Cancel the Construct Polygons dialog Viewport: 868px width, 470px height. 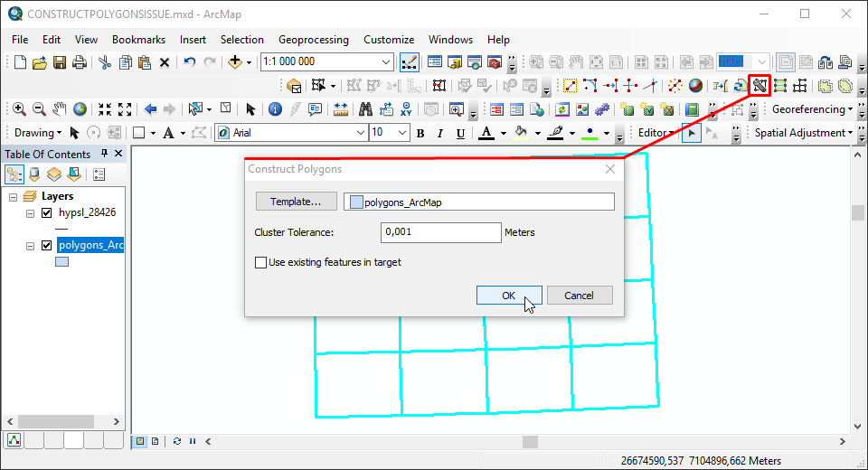point(579,295)
